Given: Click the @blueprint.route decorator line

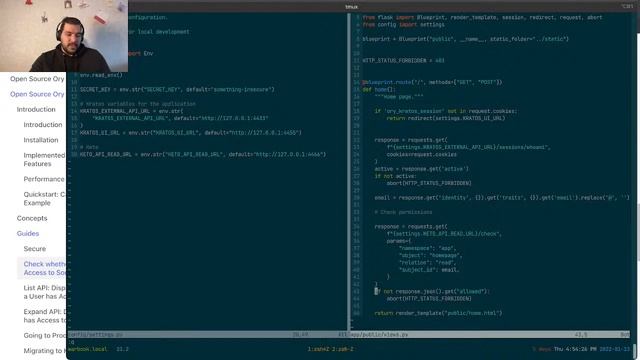Looking at the screenshot, I should point(432,82).
